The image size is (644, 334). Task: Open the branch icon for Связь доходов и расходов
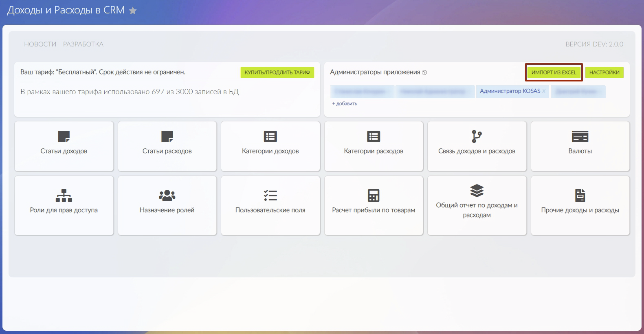pos(477,136)
